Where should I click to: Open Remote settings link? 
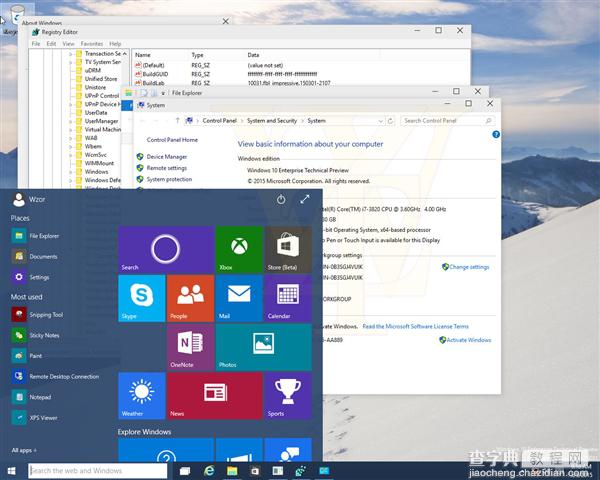166,168
